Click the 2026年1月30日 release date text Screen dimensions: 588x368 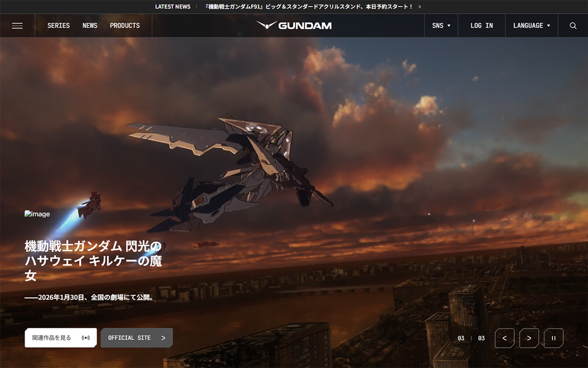click(89, 297)
